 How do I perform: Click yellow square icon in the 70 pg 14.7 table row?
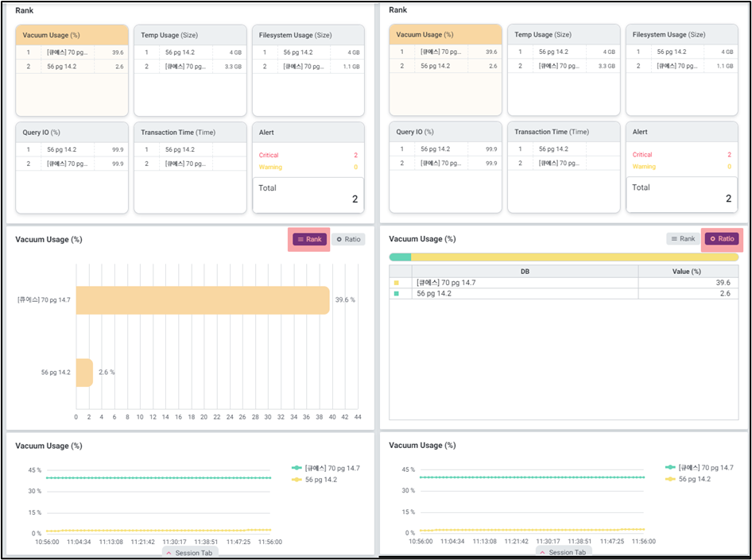(396, 283)
